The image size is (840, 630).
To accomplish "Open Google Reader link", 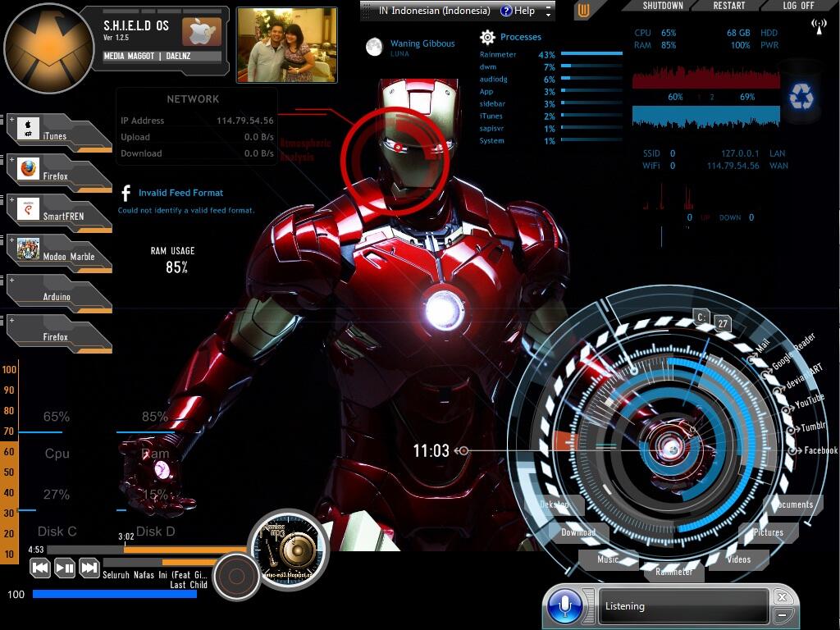I will click(794, 351).
